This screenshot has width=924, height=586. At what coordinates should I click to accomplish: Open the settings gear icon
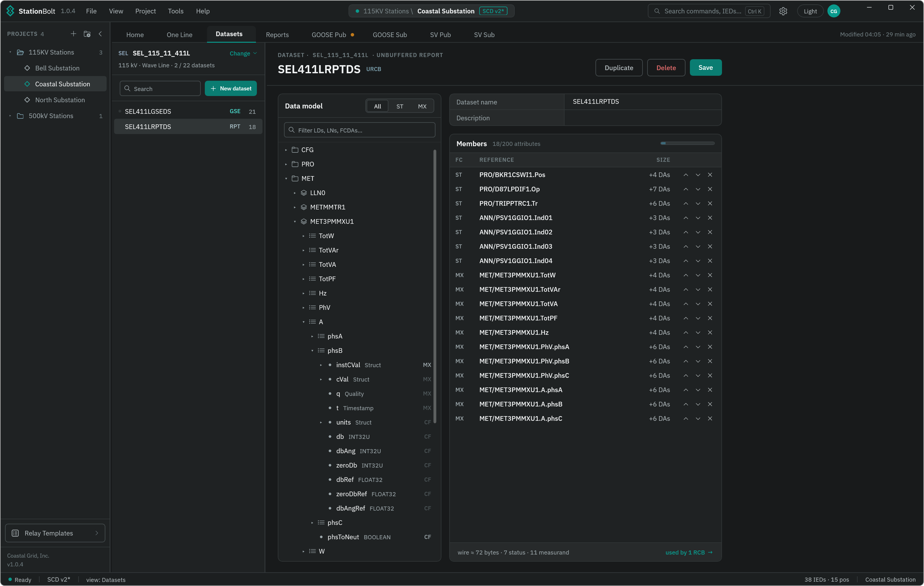point(783,11)
